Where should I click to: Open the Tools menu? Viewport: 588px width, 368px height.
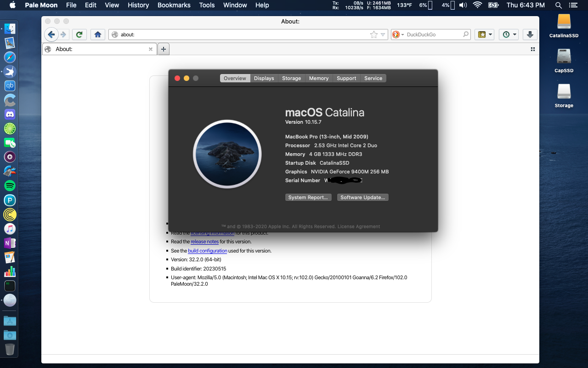207,5
